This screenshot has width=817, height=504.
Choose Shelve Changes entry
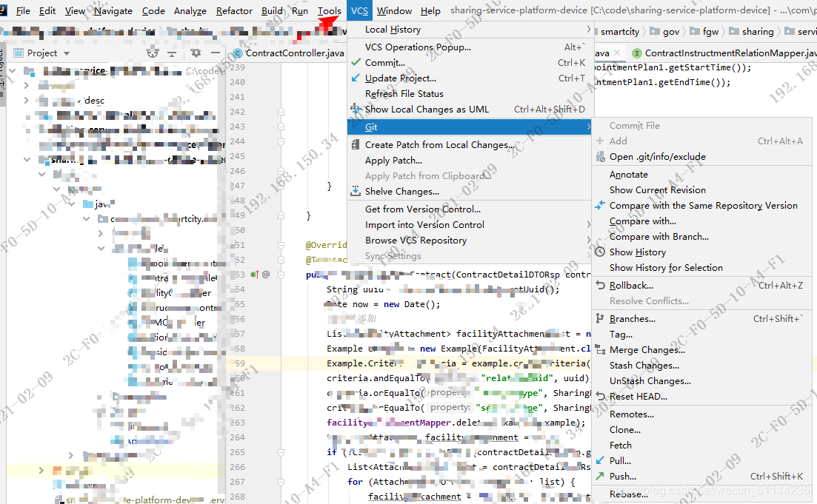(470, 192)
